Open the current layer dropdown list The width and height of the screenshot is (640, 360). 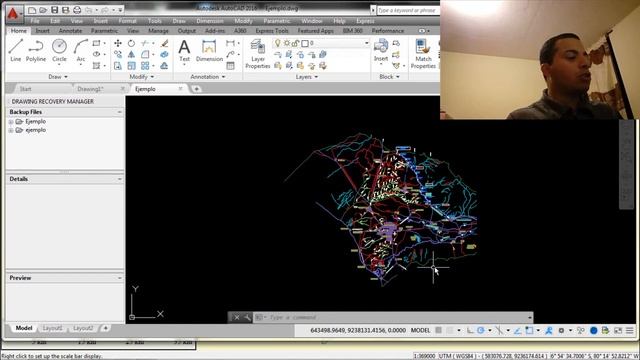point(366,43)
